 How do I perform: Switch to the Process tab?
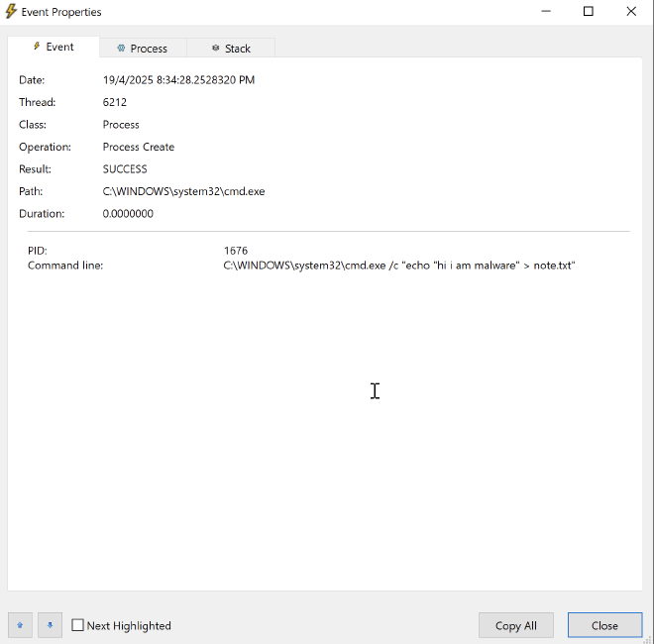click(142, 48)
